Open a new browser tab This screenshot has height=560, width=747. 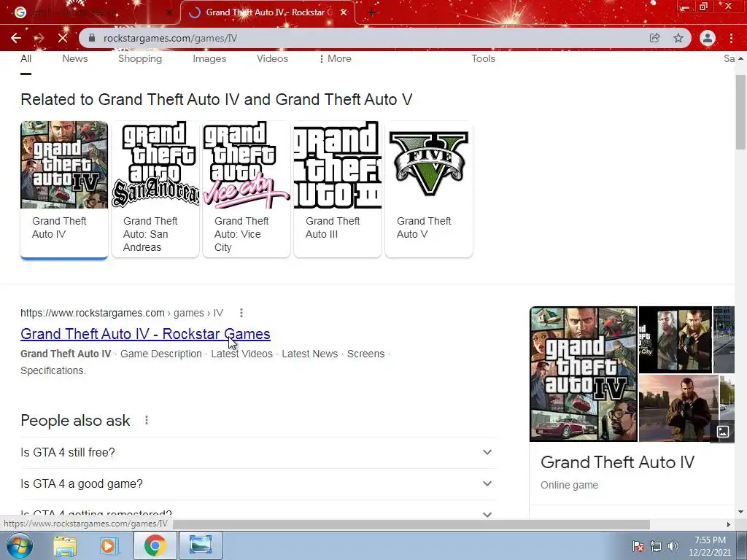coord(371,12)
